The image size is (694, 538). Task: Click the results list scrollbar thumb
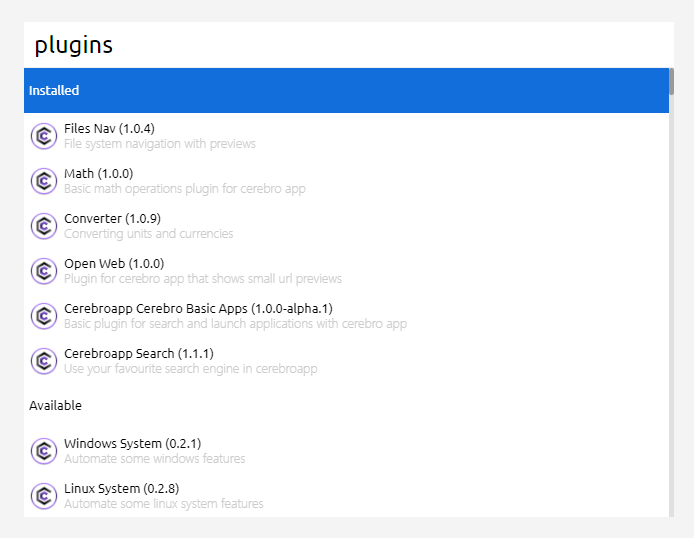671,81
